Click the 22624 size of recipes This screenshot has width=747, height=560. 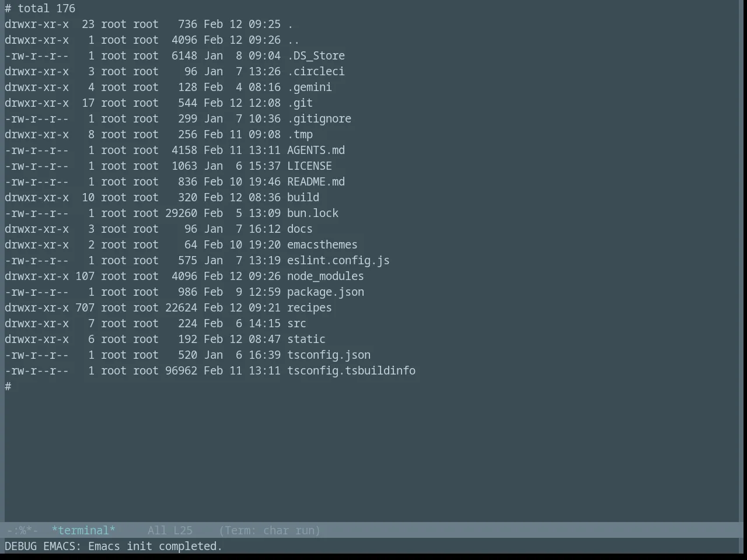click(x=181, y=308)
